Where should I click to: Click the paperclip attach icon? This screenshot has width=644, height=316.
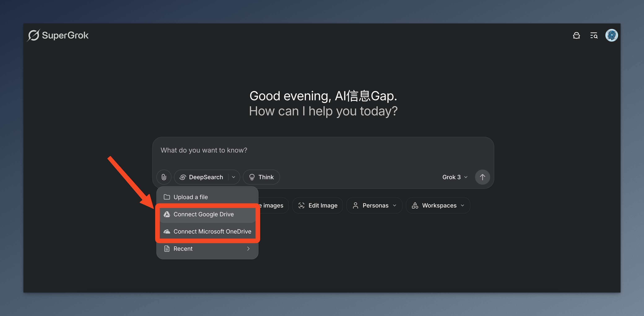click(164, 177)
